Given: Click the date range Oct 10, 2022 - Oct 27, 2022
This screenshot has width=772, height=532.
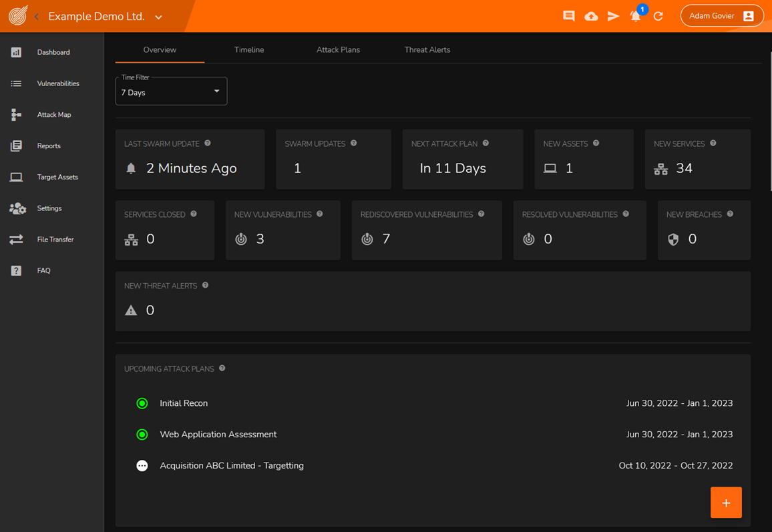Looking at the screenshot, I should [x=676, y=465].
